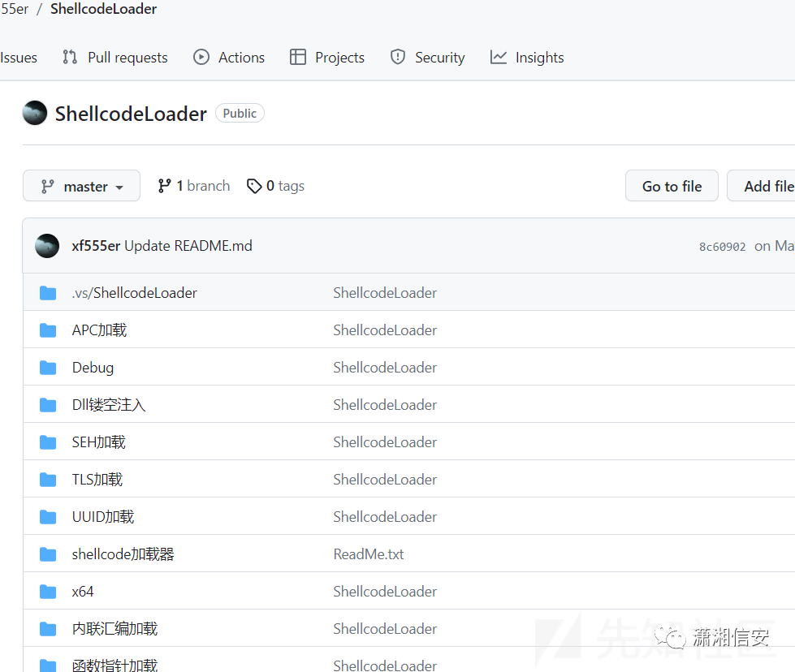Click the folder icon for TLS加载
The image size is (795, 672).
pos(48,480)
